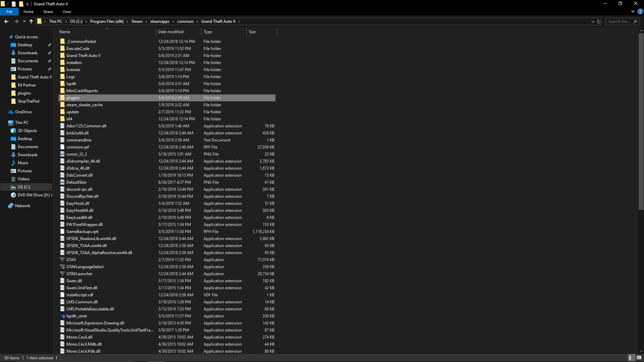
Task: Click the GTAVLauncher application icon
Action: 62,274
